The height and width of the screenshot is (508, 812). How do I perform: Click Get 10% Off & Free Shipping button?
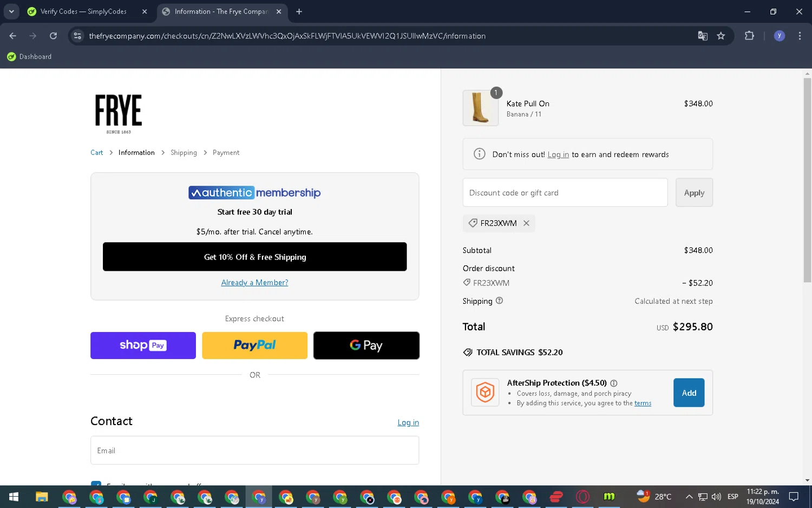[254, 257]
